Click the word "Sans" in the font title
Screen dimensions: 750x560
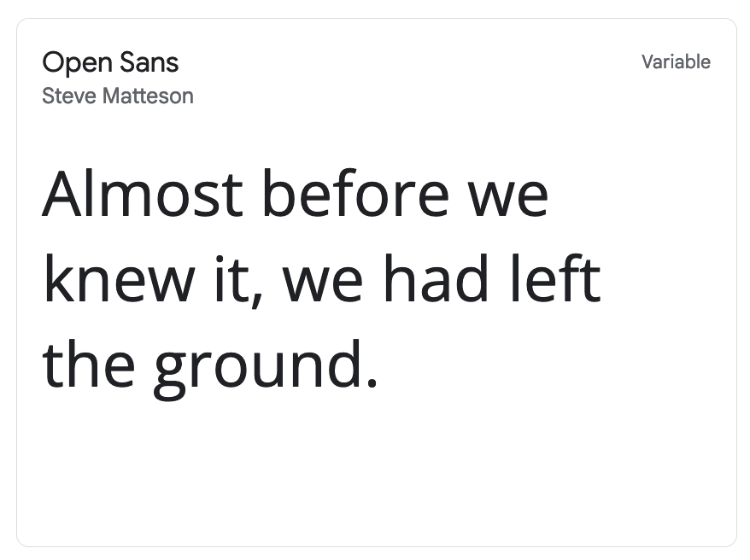[149, 62]
